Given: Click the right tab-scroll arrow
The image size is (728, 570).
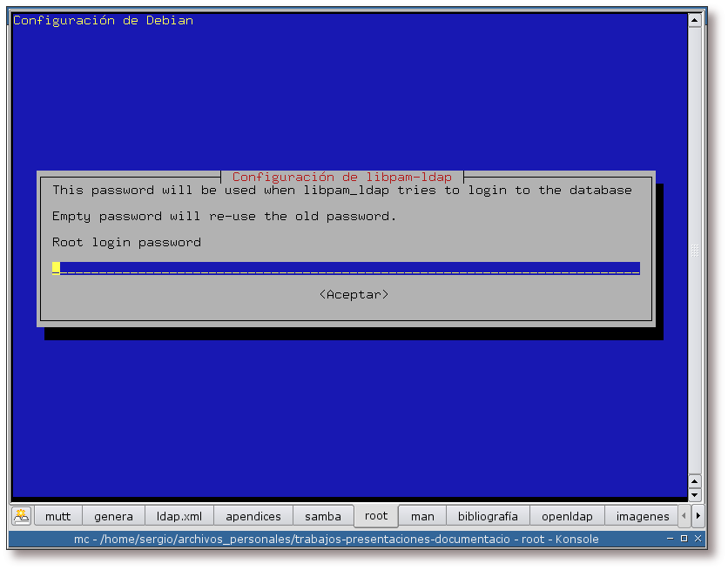Looking at the screenshot, I should coord(696,515).
